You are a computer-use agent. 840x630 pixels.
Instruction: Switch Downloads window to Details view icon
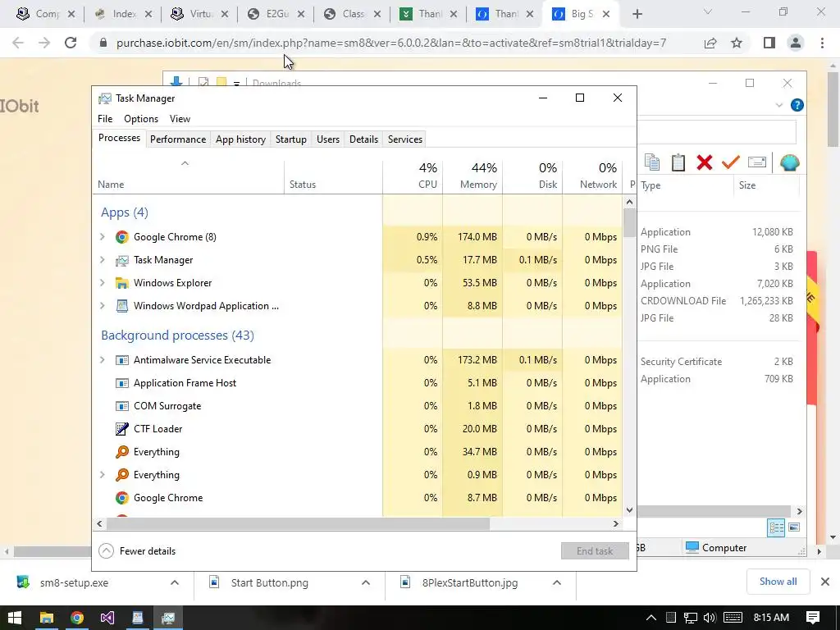click(x=776, y=527)
